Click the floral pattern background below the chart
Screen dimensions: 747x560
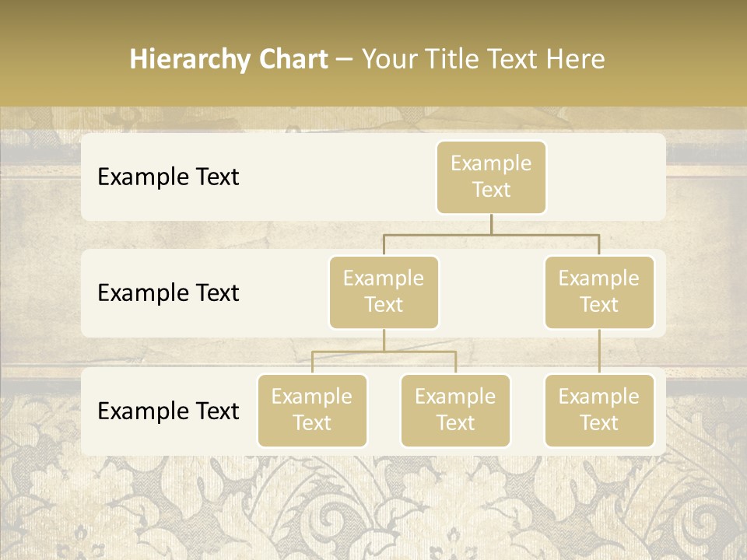pyautogui.click(x=373, y=506)
